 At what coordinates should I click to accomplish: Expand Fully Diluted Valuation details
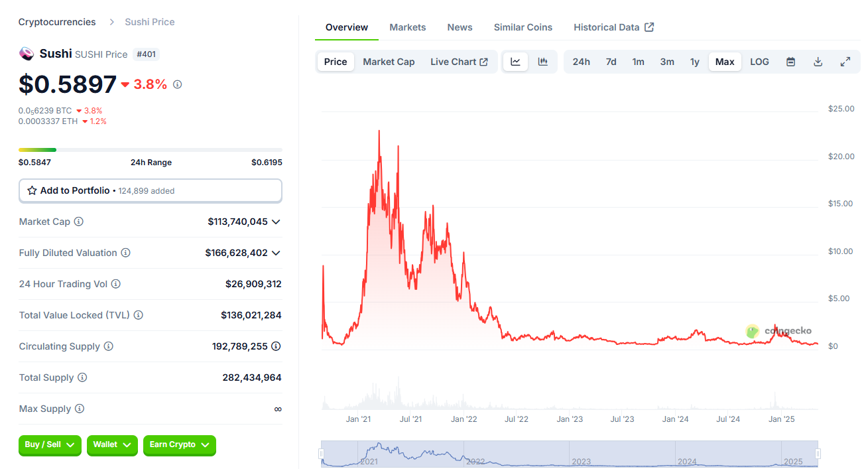click(276, 253)
